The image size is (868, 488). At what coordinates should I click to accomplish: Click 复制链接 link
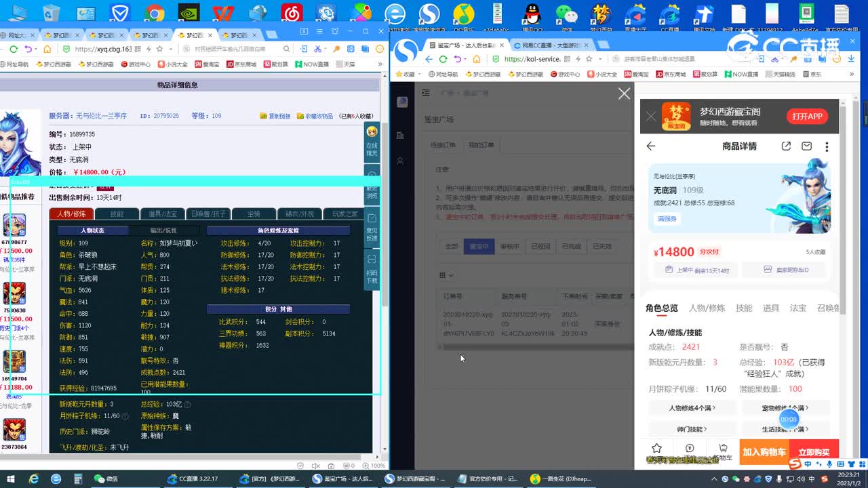click(x=275, y=116)
